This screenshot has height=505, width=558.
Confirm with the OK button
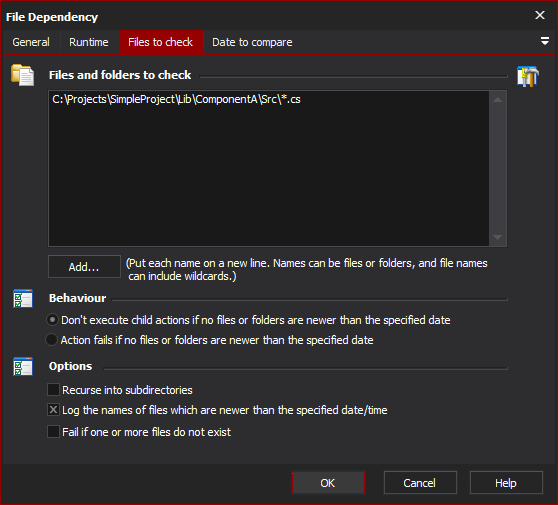click(328, 483)
